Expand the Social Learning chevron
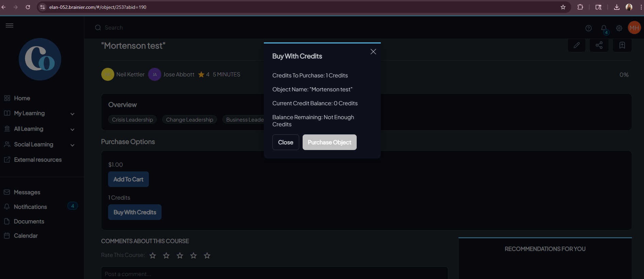Image resolution: width=644 pixels, height=279 pixels. [72, 145]
